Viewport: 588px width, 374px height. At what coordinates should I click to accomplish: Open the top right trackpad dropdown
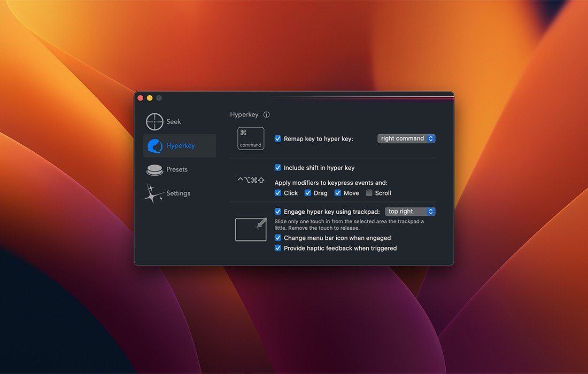point(410,212)
